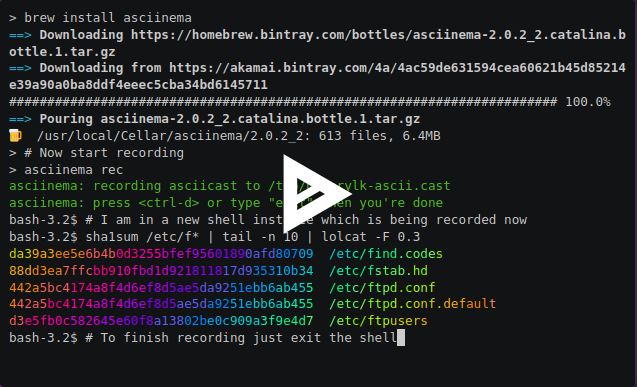Click the "sha1sum /etc/f*" command line
Screen dimensions: 637x387
click(x=253, y=236)
